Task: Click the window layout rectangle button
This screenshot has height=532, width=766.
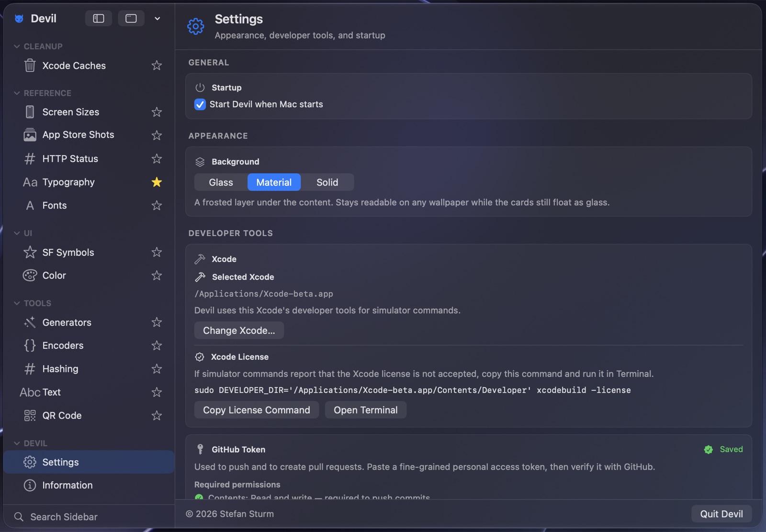Action: pyautogui.click(x=131, y=18)
